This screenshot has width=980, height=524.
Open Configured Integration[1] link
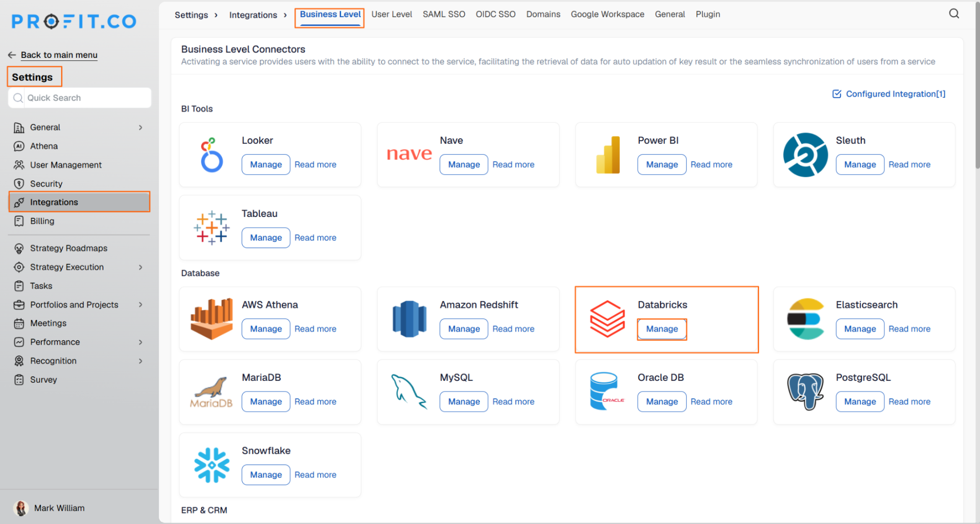tap(889, 94)
